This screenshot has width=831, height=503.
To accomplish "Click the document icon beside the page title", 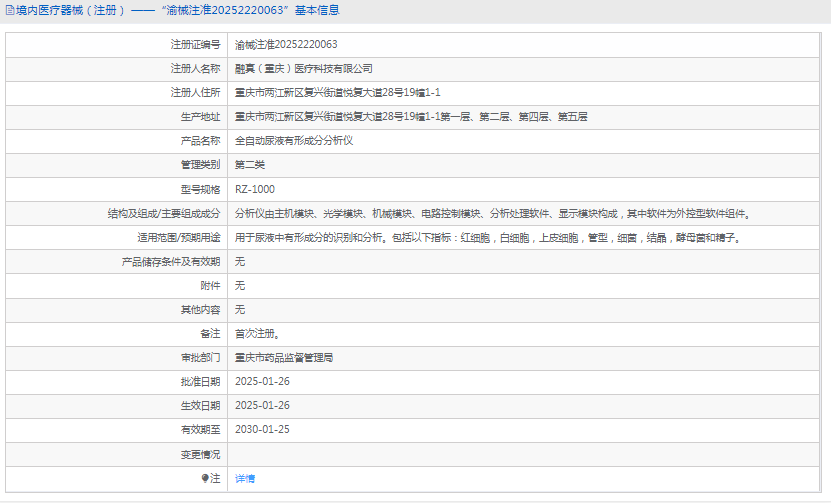I will tap(10, 11).
